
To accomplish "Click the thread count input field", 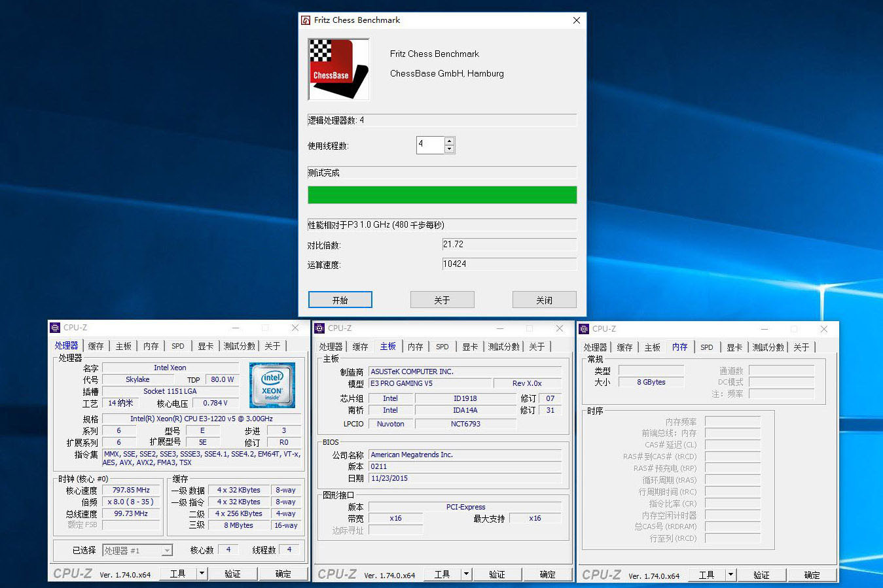I will [430, 145].
